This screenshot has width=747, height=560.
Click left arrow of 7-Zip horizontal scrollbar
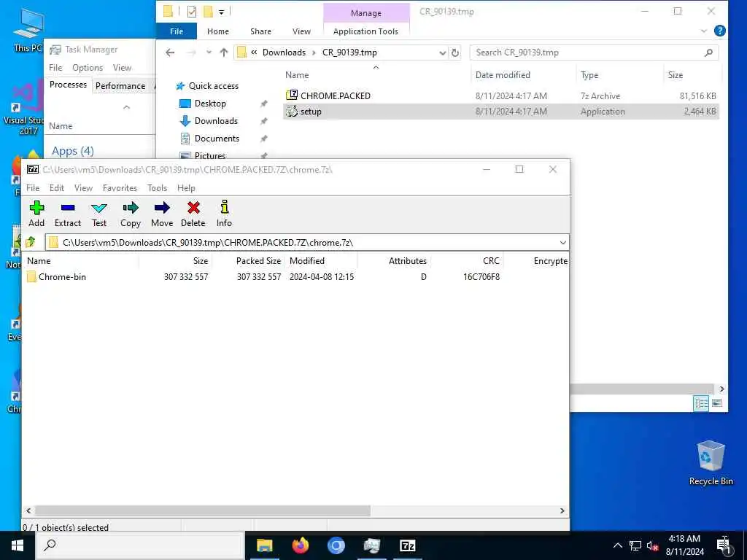point(28,511)
